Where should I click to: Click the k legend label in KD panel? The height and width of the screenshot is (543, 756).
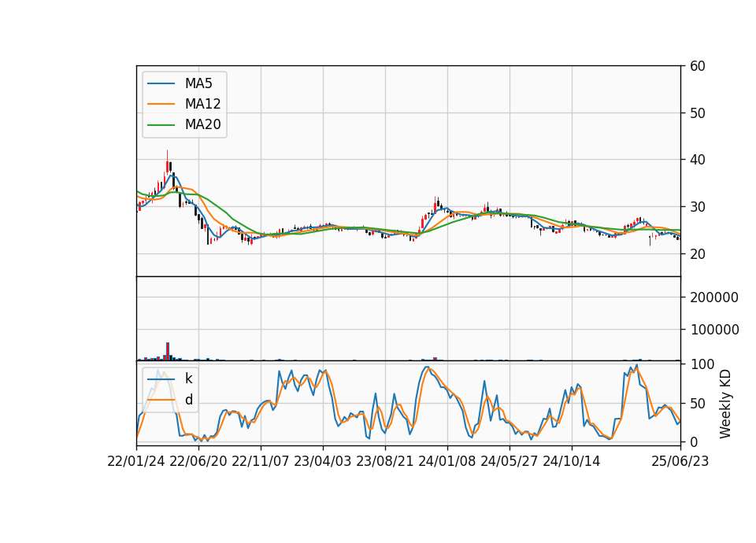[188, 379]
